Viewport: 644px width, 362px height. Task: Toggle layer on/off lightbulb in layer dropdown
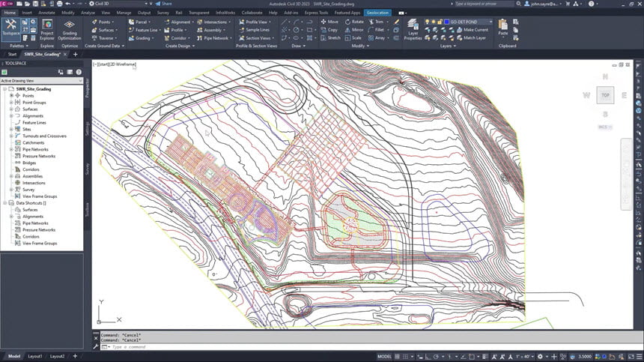click(427, 22)
